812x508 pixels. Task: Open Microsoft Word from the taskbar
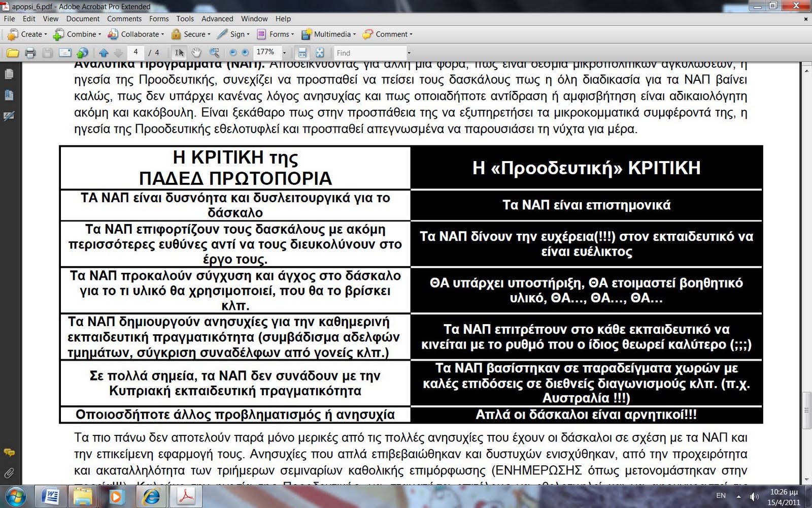point(50,496)
